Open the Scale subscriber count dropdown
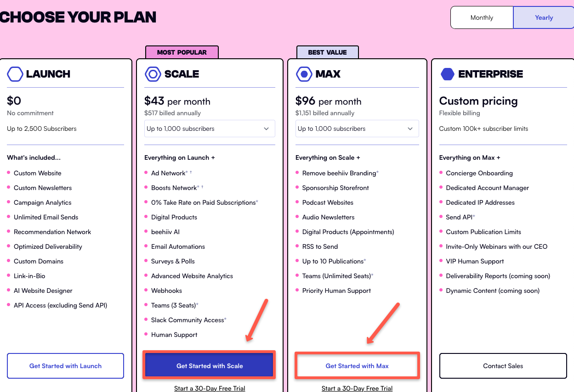The height and width of the screenshot is (392, 574). [x=210, y=129]
